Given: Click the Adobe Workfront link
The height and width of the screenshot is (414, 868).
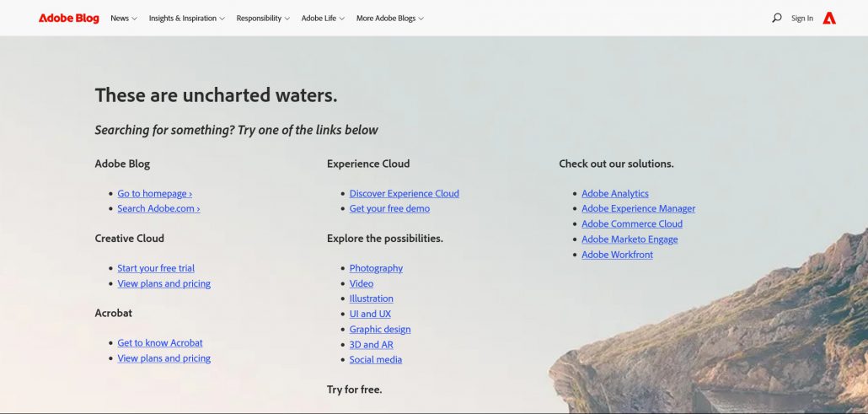Looking at the screenshot, I should [x=617, y=255].
